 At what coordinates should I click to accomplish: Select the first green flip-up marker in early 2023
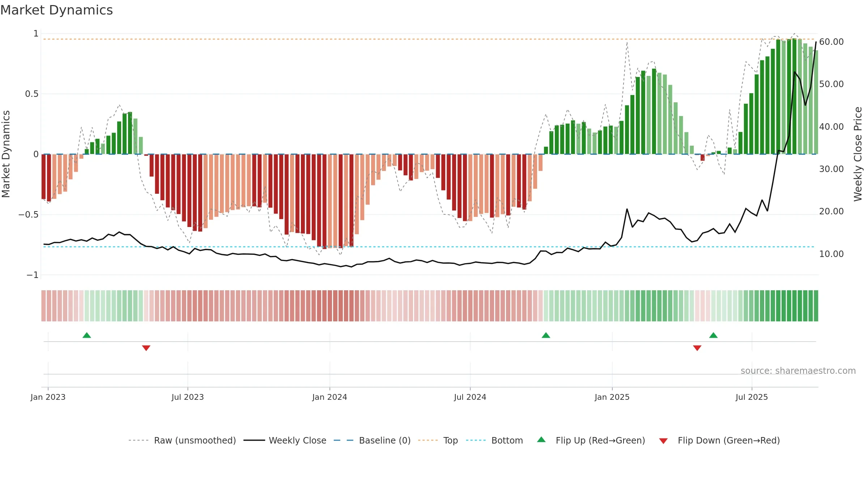(87, 335)
